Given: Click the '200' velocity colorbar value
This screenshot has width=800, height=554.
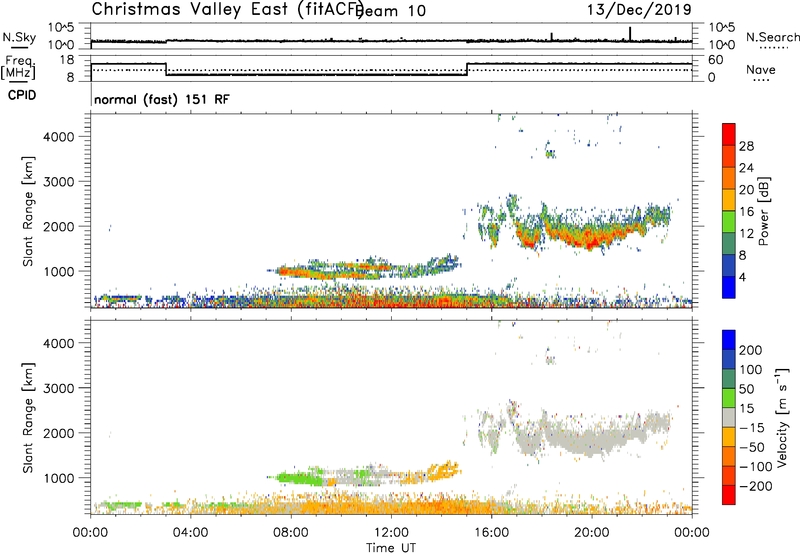Looking at the screenshot, I should [x=751, y=350].
